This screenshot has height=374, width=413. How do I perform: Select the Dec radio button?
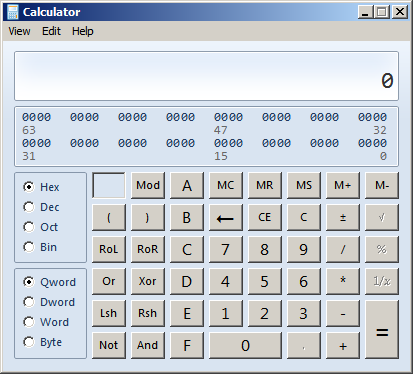point(29,207)
